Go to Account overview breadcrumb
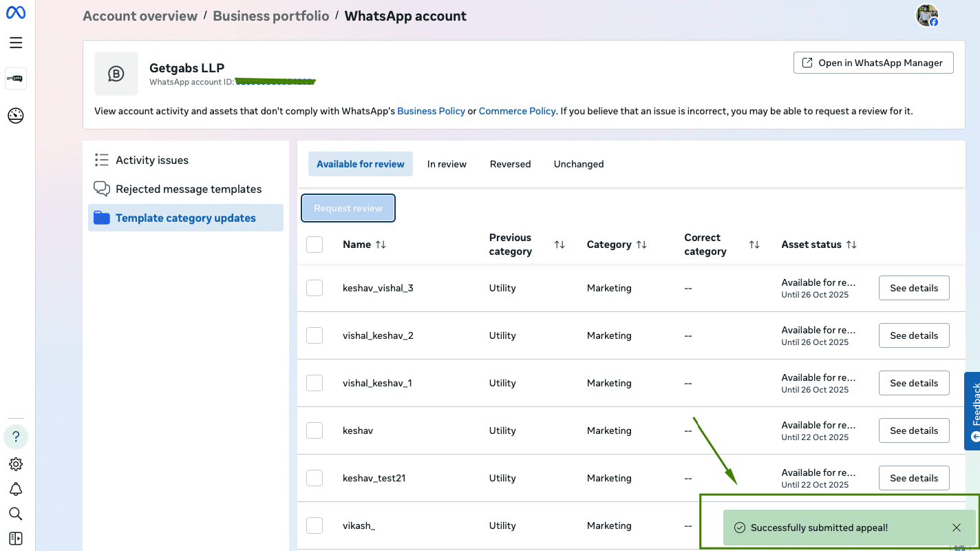The height and width of the screenshot is (551, 980). tap(140, 16)
